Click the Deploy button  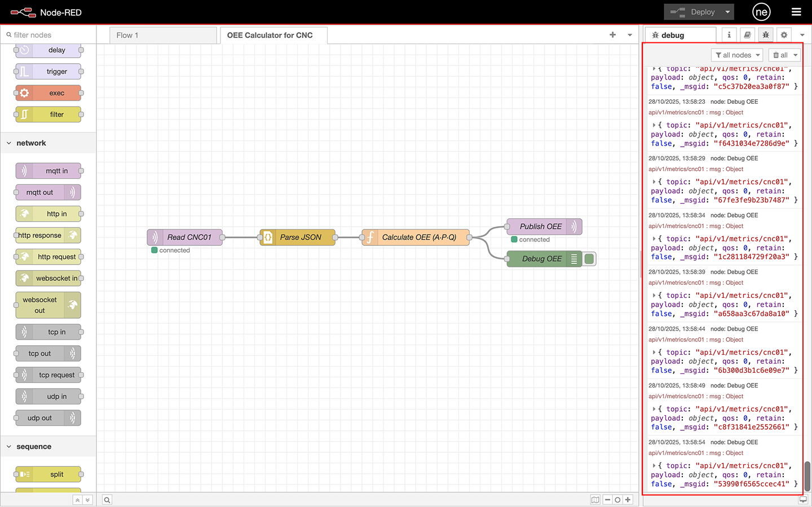click(x=695, y=12)
